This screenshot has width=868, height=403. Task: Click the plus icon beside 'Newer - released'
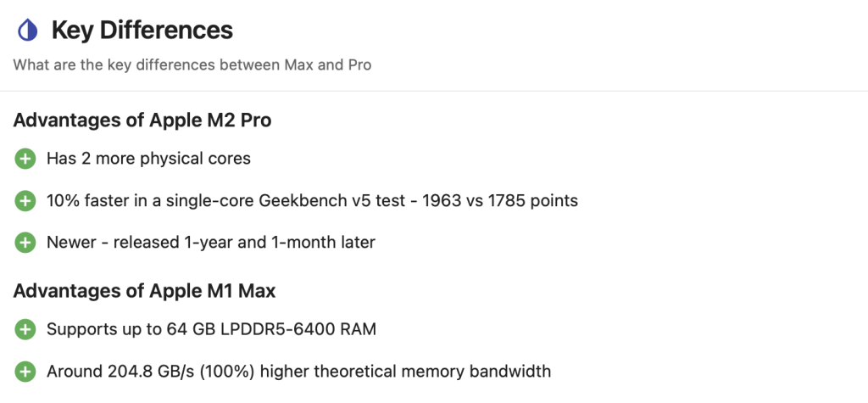(25, 243)
